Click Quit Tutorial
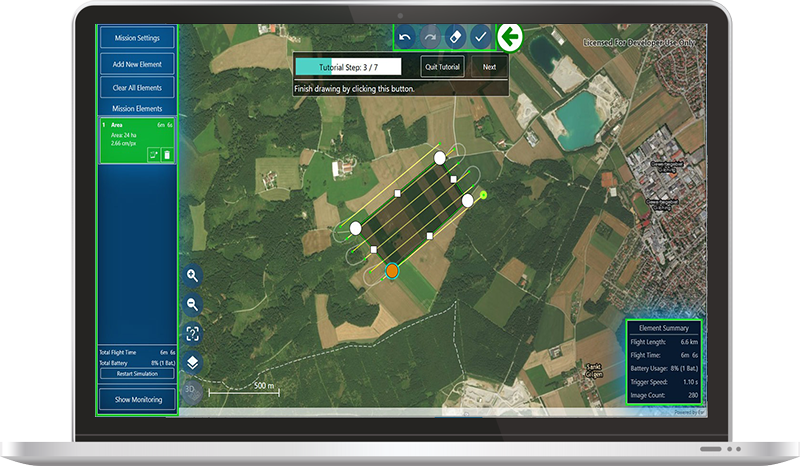The image size is (800, 466). [x=442, y=67]
